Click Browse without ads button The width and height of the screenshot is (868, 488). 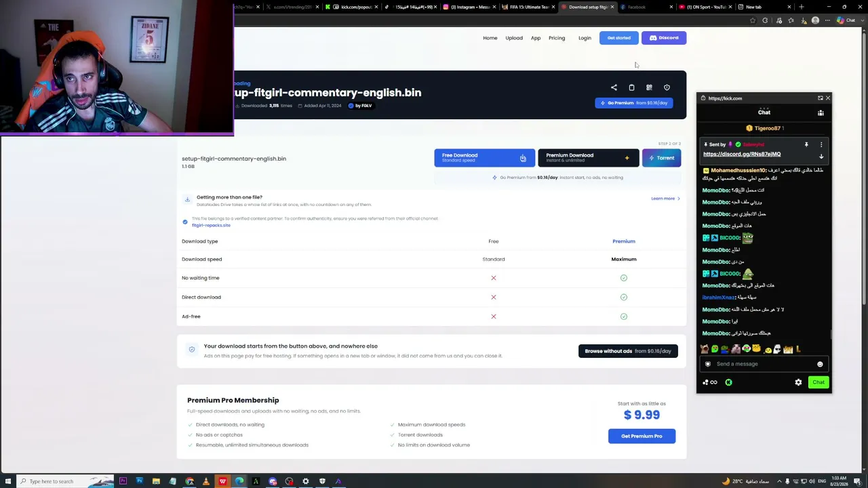[628, 351]
